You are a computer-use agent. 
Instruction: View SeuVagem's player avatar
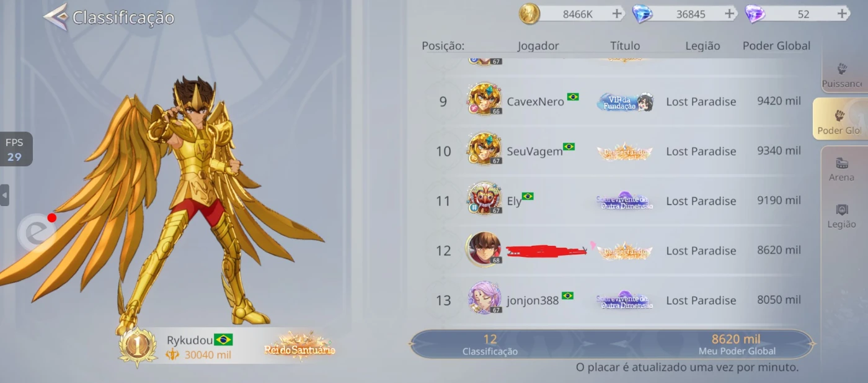click(484, 149)
